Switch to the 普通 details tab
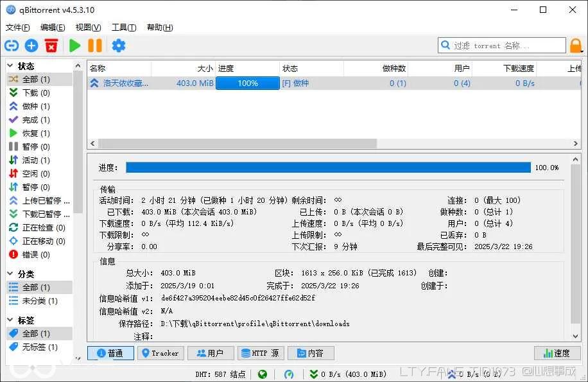 [x=110, y=353]
